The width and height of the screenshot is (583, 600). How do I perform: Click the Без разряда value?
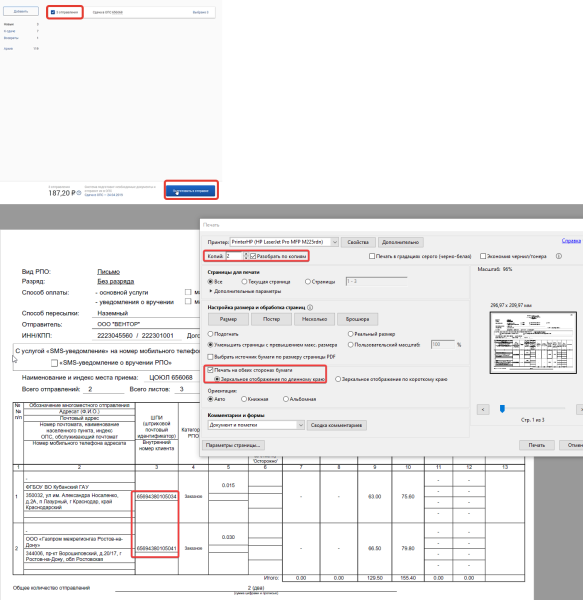point(116,281)
